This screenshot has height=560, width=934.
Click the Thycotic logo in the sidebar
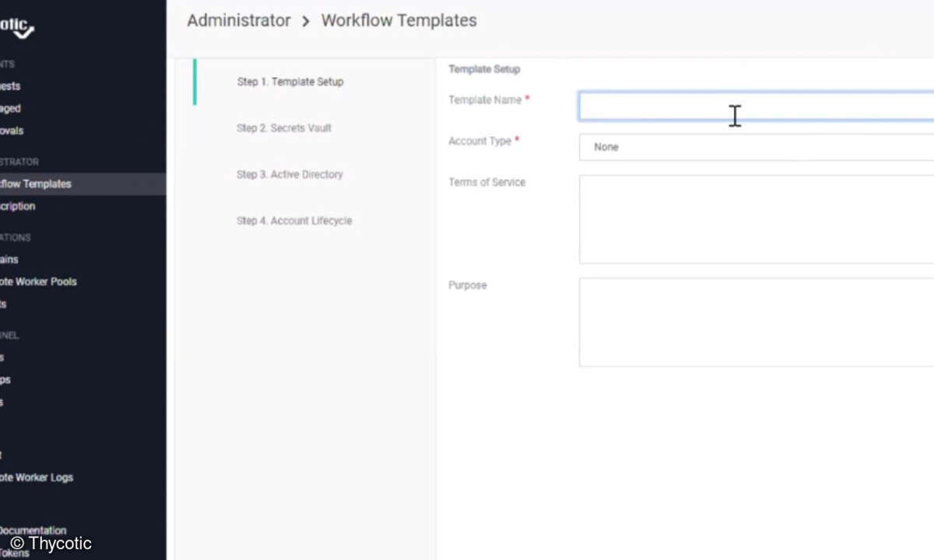pyautogui.click(x=17, y=27)
